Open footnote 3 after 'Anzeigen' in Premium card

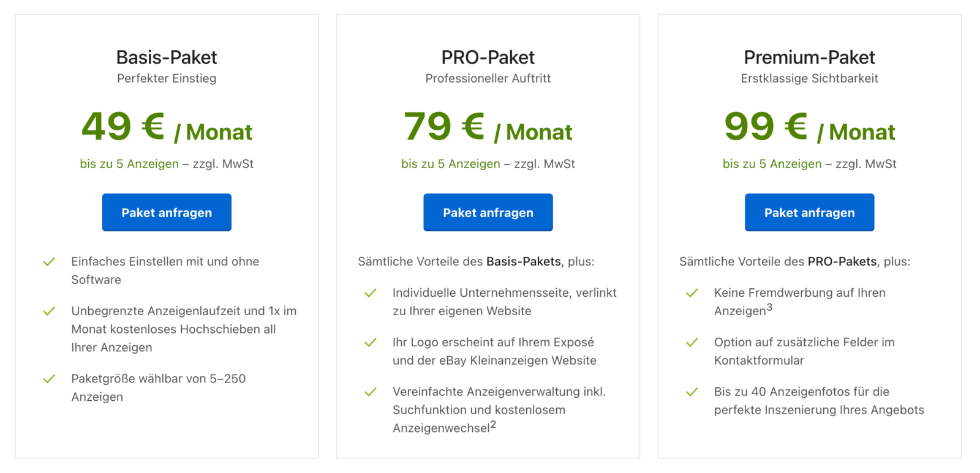[769, 307]
